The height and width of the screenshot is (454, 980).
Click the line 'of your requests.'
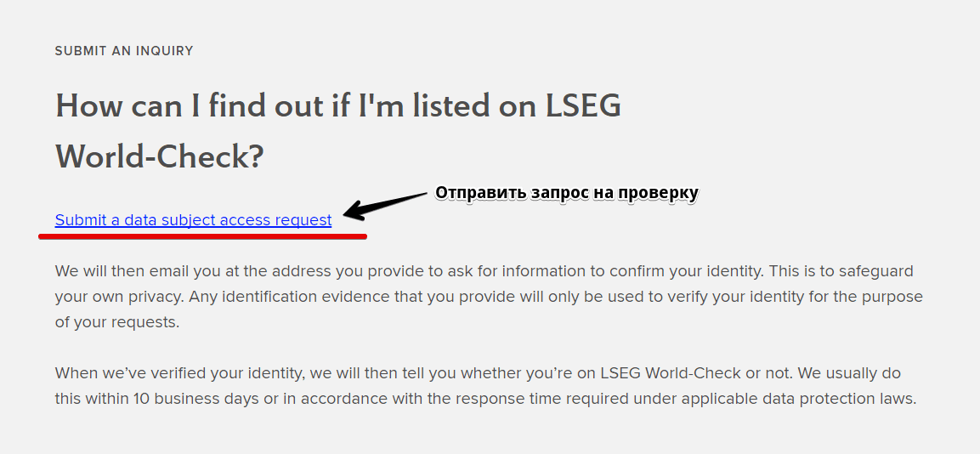pyautogui.click(x=117, y=323)
